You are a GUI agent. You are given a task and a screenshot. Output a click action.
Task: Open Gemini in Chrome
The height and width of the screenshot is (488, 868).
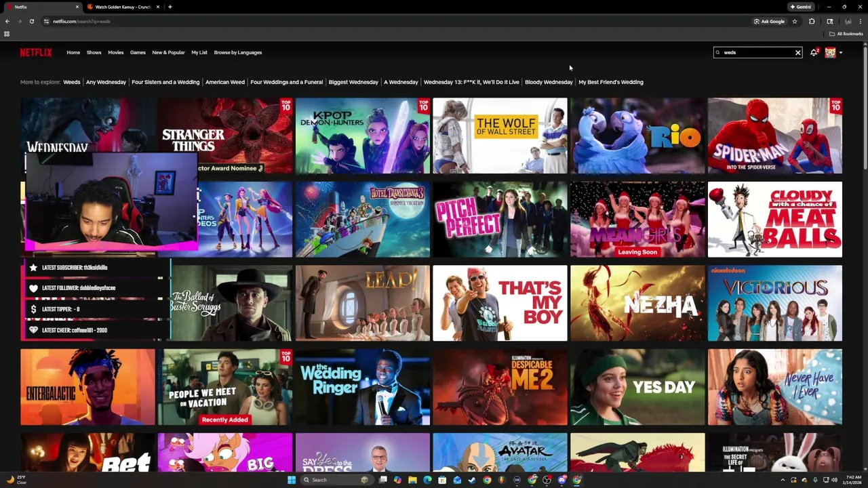point(800,7)
